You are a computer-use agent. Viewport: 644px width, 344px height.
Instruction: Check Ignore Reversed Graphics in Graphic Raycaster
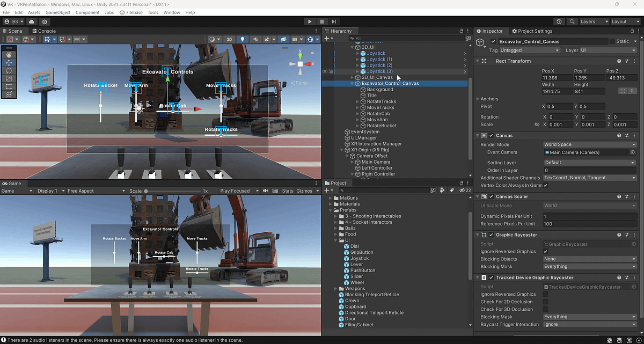546,251
